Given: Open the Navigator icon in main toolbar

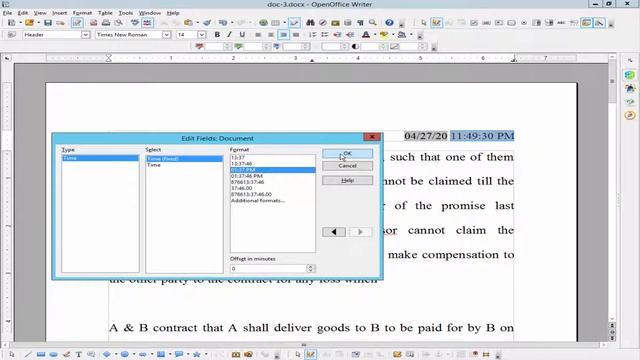Looking at the screenshot, I should tap(323, 23).
